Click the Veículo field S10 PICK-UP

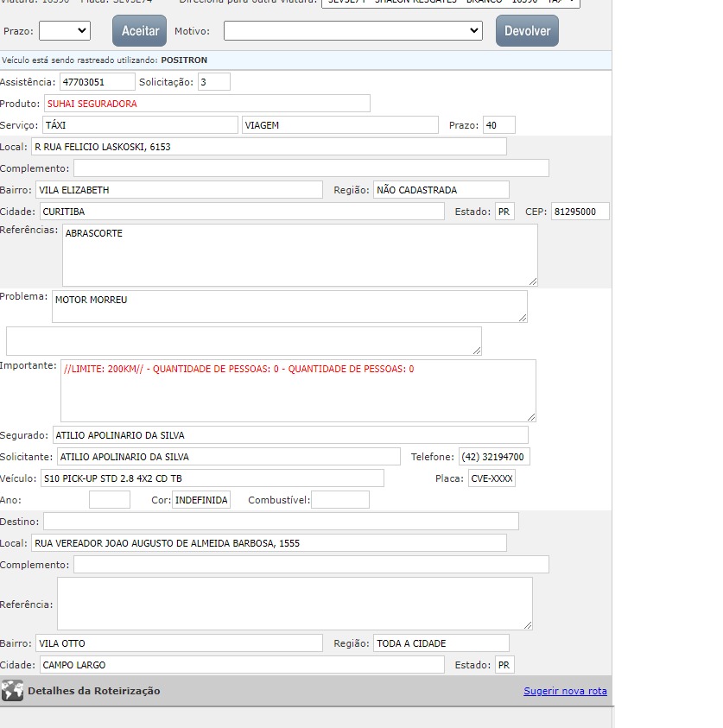(x=212, y=478)
